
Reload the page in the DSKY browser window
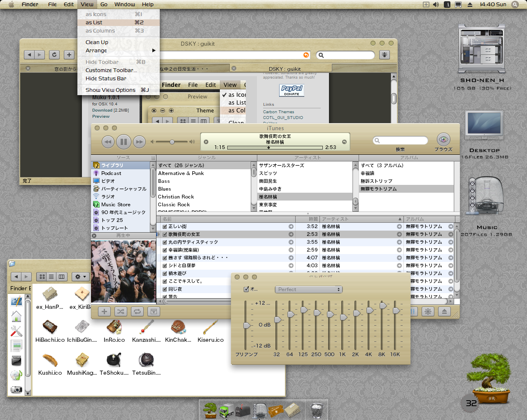(54, 55)
